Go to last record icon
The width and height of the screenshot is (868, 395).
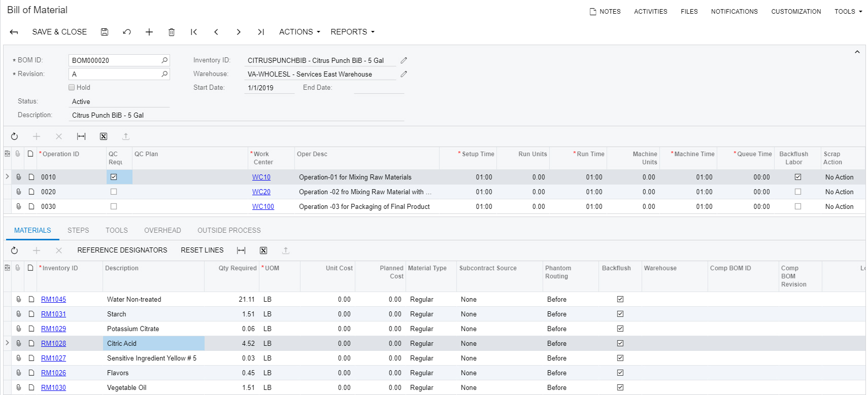[x=261, y=32]
